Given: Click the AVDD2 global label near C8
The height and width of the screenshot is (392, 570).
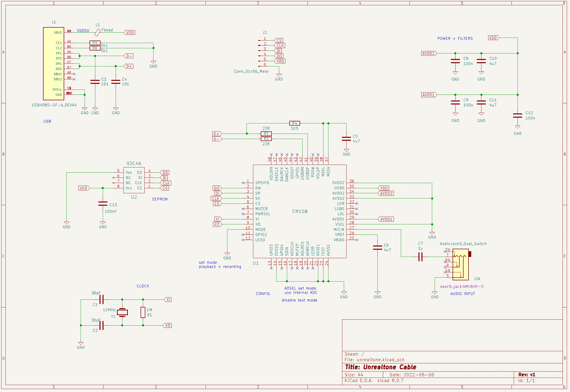Looking at the screenshot, I should coord(429,53).
